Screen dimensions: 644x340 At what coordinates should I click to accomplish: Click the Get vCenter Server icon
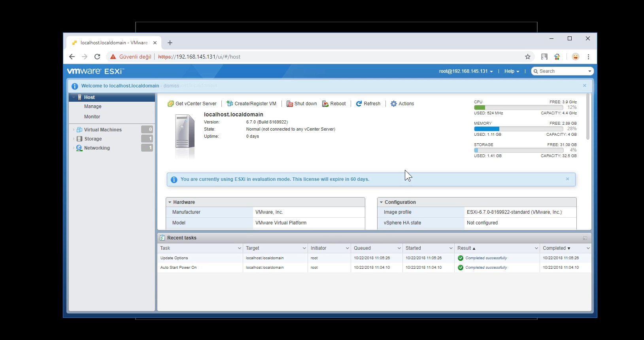pos(170,104)
